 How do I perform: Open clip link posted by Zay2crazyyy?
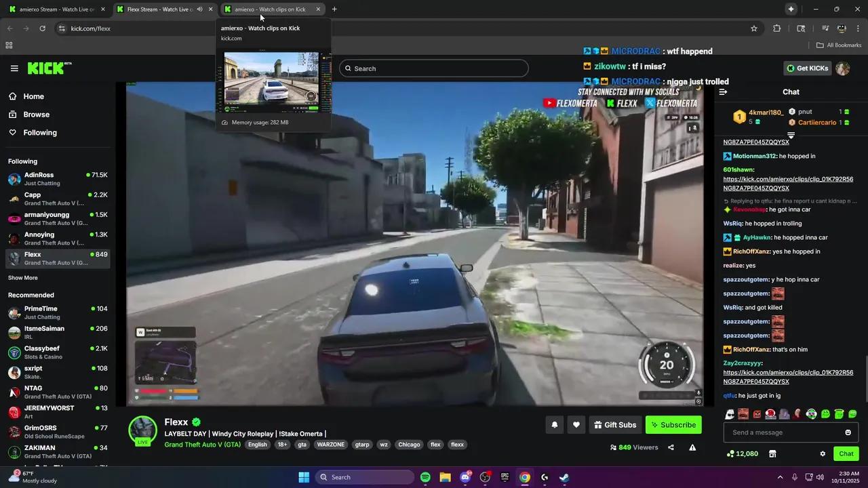[788, 377]
